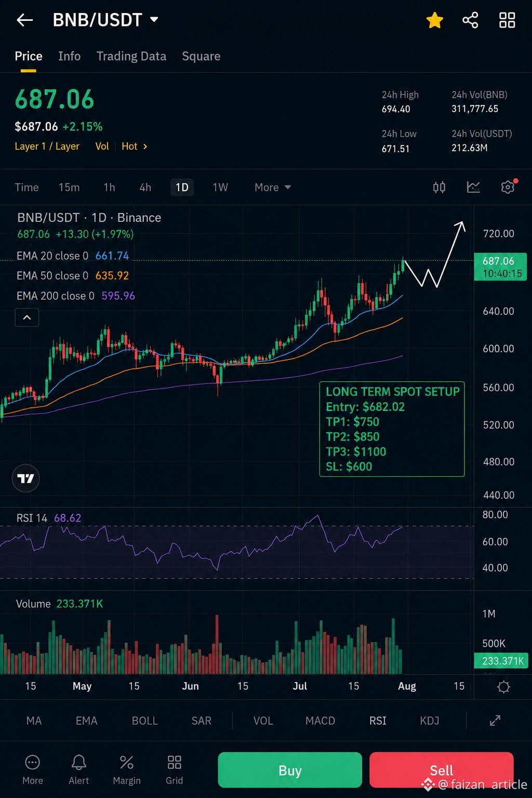Enable the MA indicator
The image size is (532, 798).
(x=34, y=721)
